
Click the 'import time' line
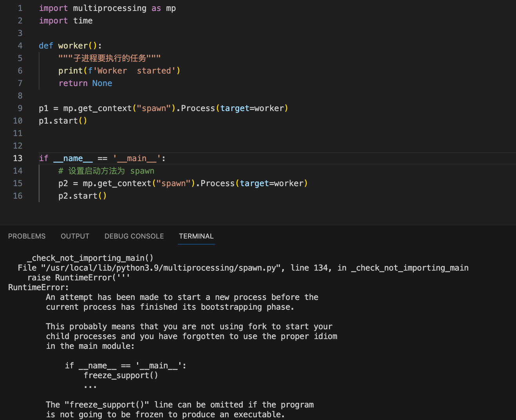(x=66, y=21)
